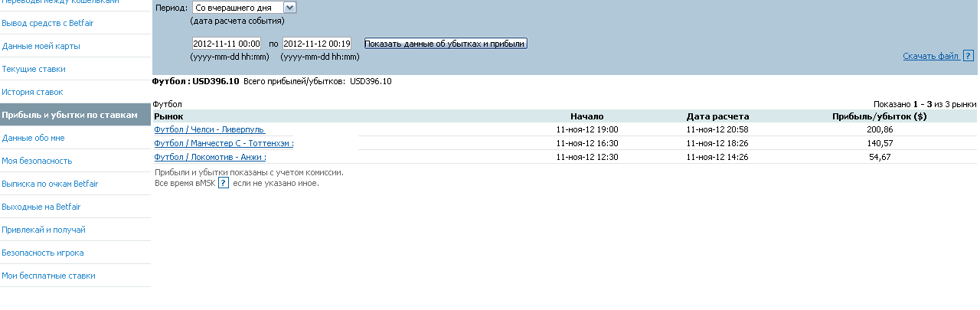Open Привлекай и получай page
Screen dimensions: 980x310
coord(44,230)
